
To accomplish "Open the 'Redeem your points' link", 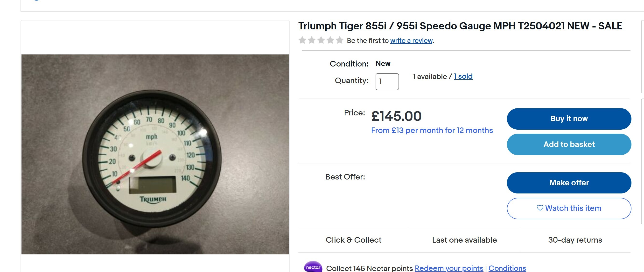I will [x=449, y=268].
